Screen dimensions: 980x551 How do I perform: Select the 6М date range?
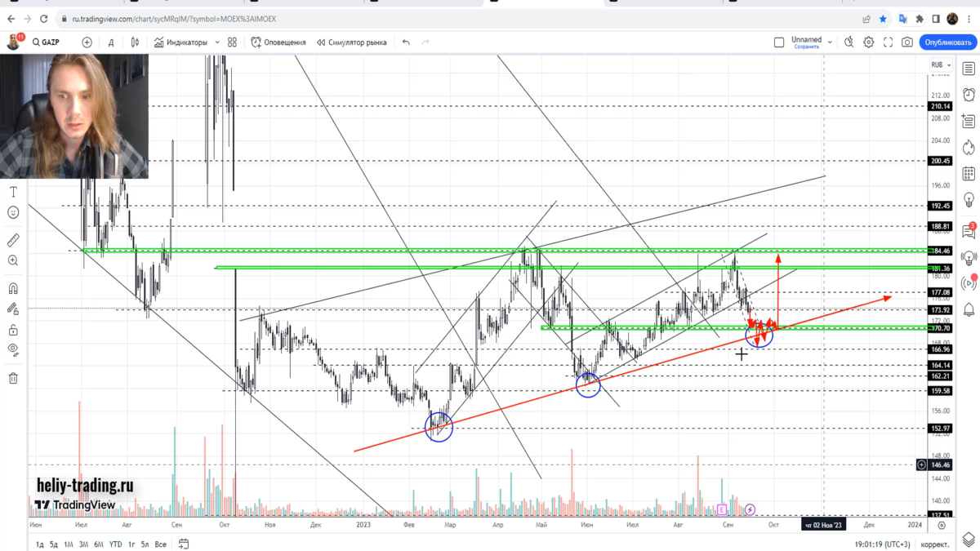(x=99, y=544)
